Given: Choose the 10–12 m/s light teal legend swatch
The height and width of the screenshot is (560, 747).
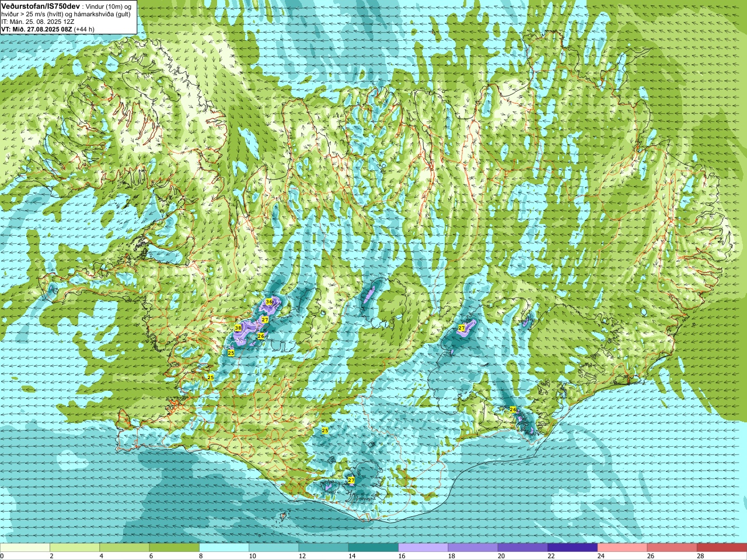Looking at the screenshot, I should click(274, 548).
